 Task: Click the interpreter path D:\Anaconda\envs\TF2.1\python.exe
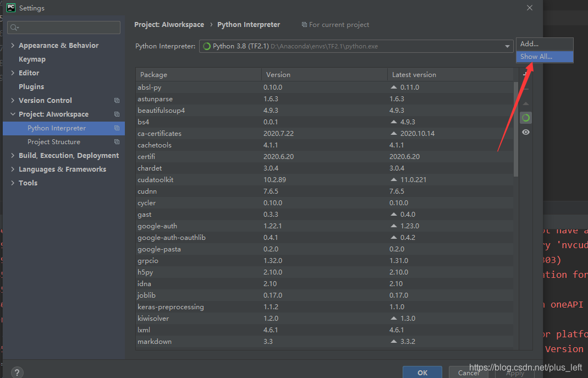(x=324, y=47)
